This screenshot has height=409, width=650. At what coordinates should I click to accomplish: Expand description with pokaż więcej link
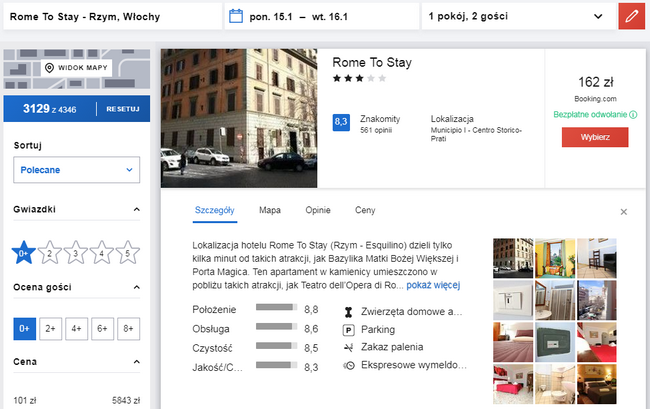coord(433,286)
